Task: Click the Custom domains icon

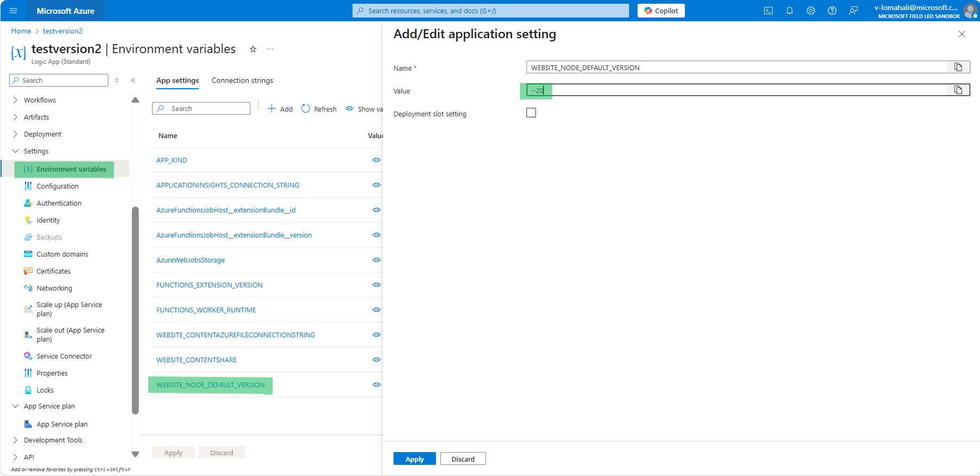Action: (28, 254)
